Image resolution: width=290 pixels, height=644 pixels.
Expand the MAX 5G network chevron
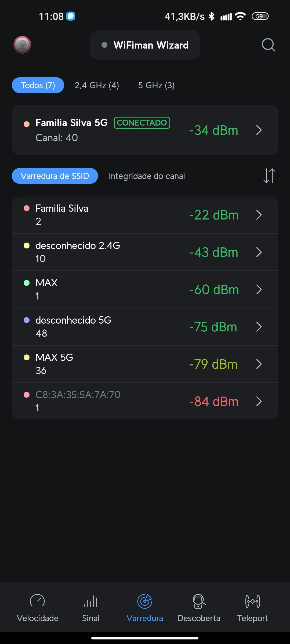(x=259, y=364)
